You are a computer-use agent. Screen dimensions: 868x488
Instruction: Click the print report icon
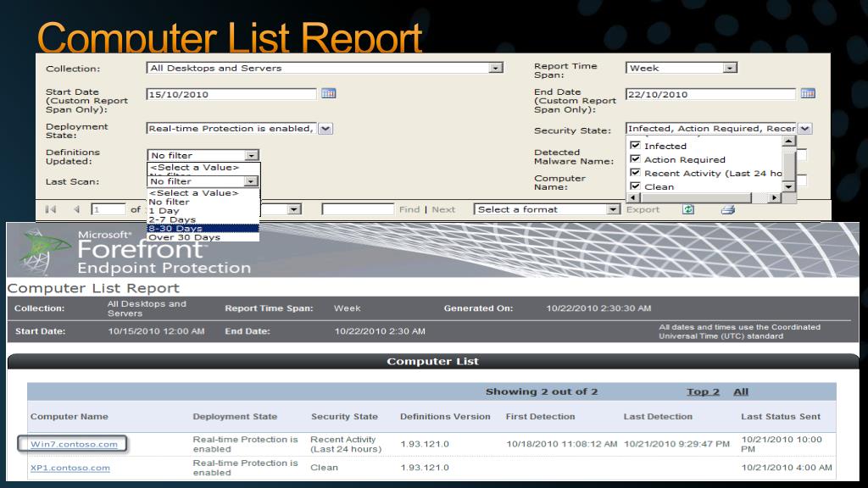click(x=728, y=209)
